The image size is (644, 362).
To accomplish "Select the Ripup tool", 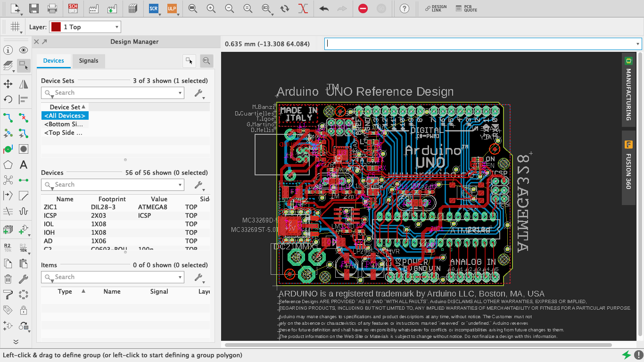I will pos(24,117).
